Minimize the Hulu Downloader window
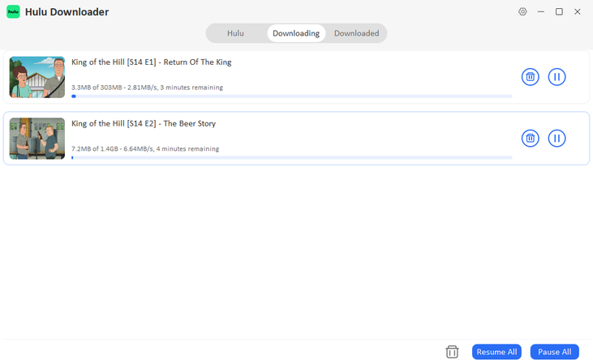Image resolution: width=593 pixels, height=364 pixels. coord(541,11)
